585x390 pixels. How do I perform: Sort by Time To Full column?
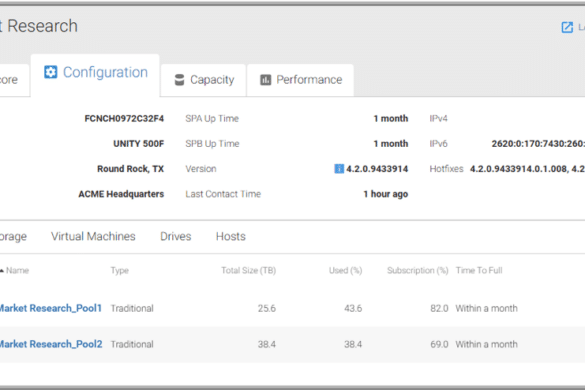coord(479,271)
